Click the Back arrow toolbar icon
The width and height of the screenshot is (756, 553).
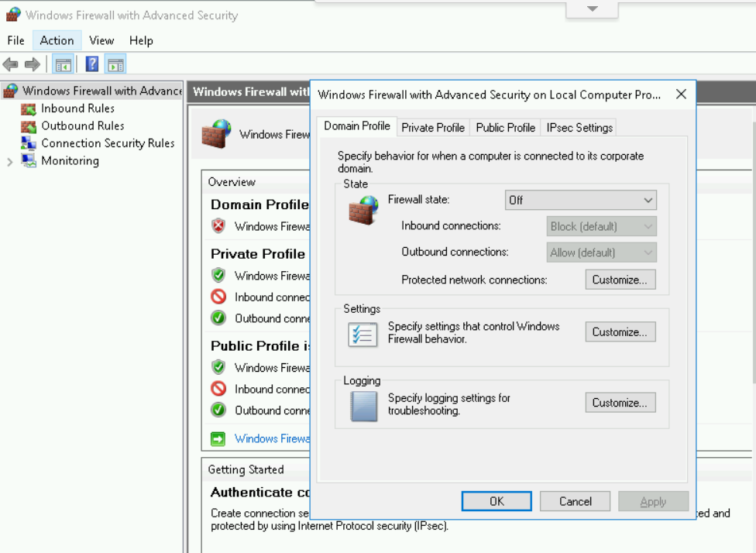click(11, 64)
